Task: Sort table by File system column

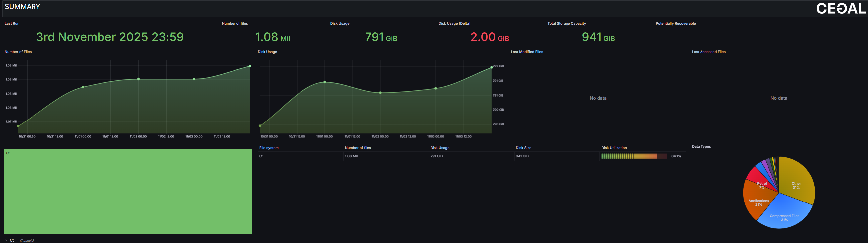Action: coord(269,148)
